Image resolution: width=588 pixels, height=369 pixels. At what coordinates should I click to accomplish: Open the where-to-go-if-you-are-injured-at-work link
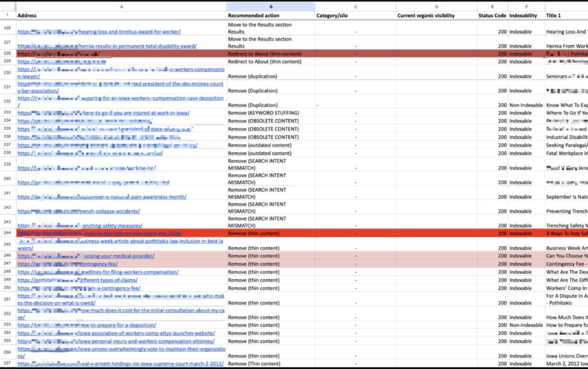click(103, 113)
